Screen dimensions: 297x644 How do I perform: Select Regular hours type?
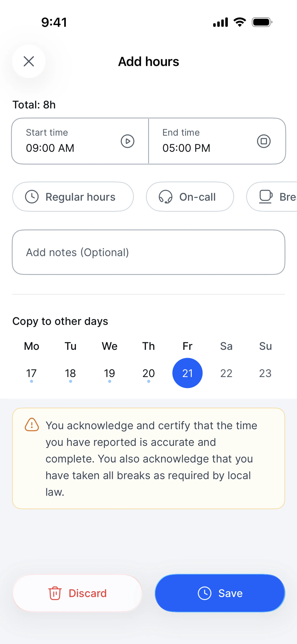73,197
